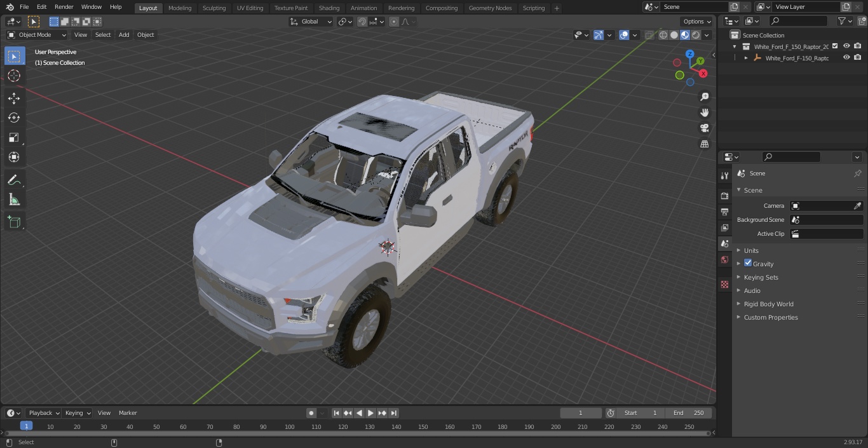Click the Options button in viewport header

point(697,22)
